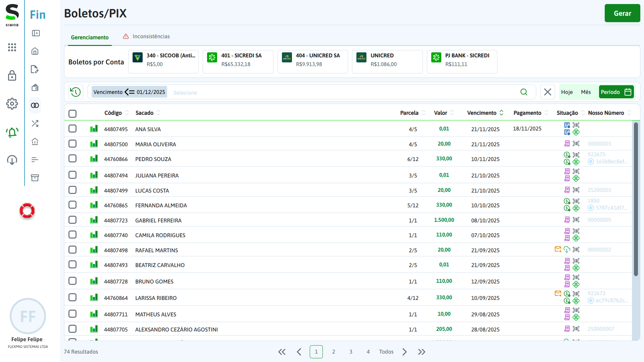The image size is (644, 362).
Task: Select the settings gear in the sidebar
Action: pos(12,104)
